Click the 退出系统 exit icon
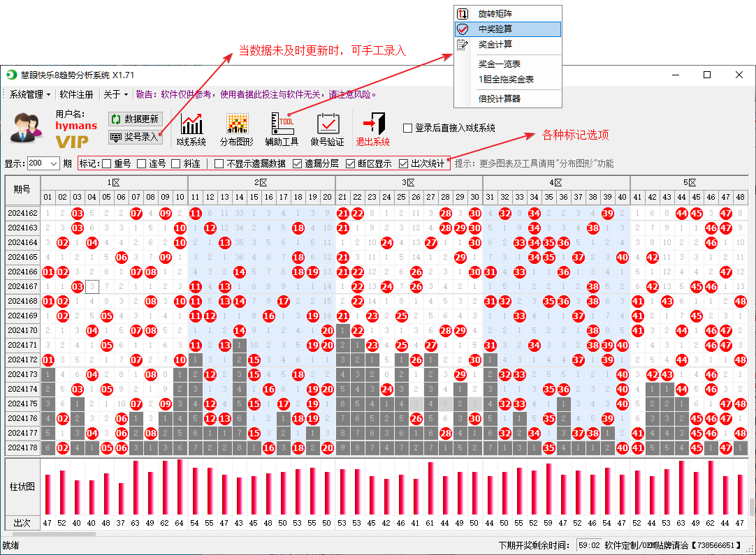756x555 pixels. pos(373,128)
